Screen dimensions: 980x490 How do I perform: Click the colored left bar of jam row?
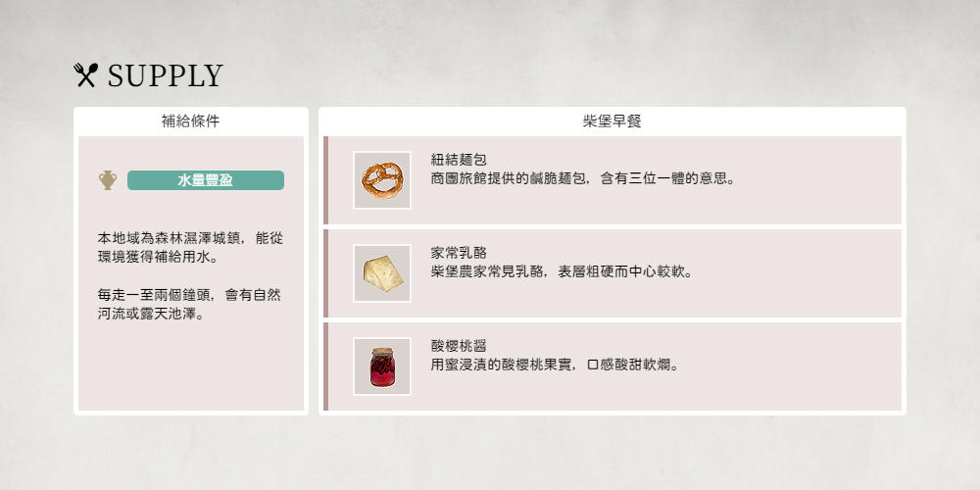(x=325, y=367)
